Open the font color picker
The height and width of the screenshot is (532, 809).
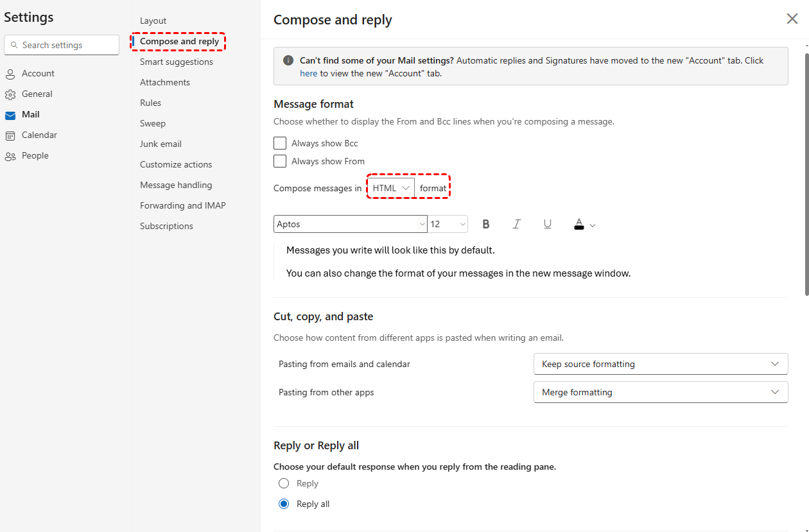pos(584,225)
